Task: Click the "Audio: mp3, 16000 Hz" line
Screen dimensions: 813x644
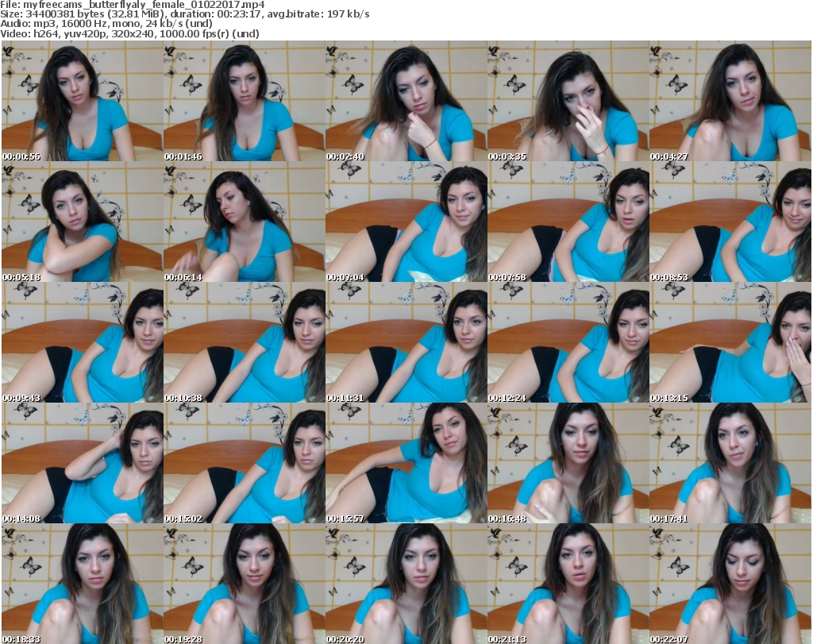Action: pos(106,24)
